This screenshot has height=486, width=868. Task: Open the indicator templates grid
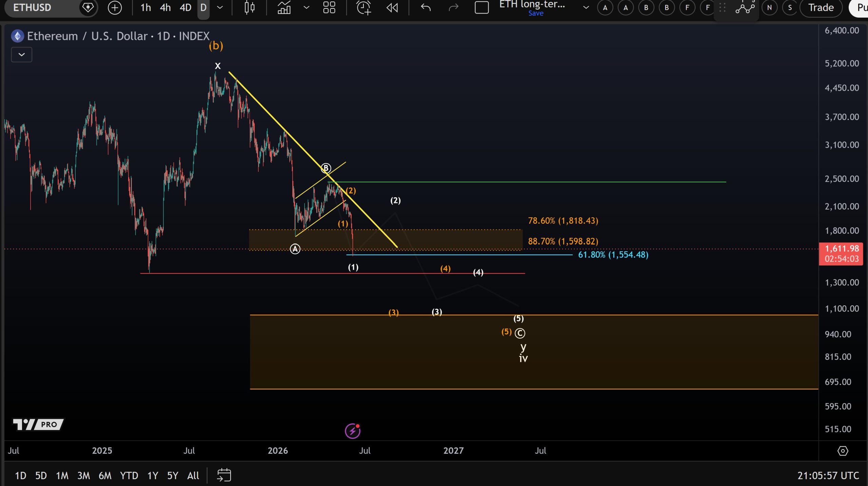(x=329, y=7)
